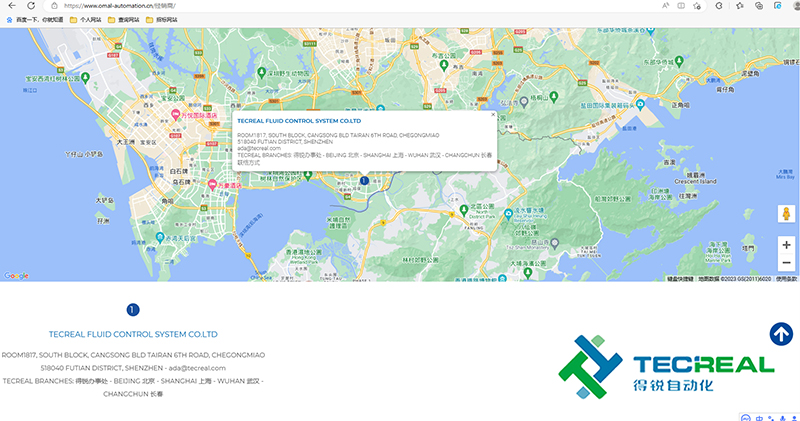Click the Google logo on the map
Viewport: 800px width, 421px height.
click(16, 275)
